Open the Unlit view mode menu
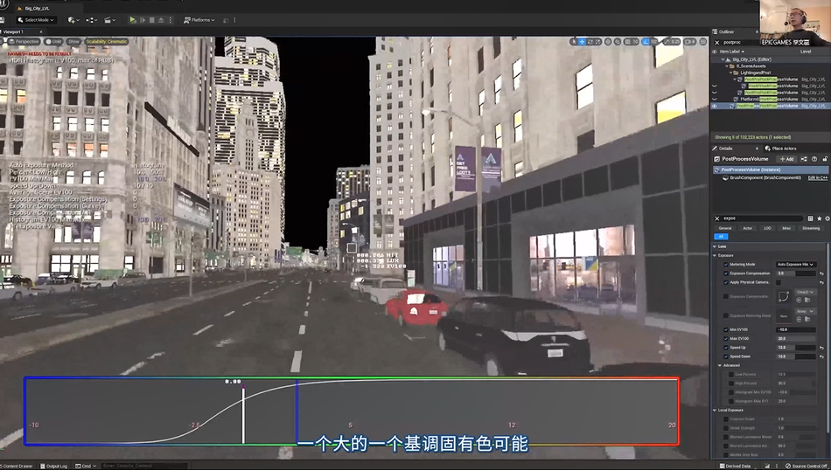 pyautogui.click(x=54, y=41)
